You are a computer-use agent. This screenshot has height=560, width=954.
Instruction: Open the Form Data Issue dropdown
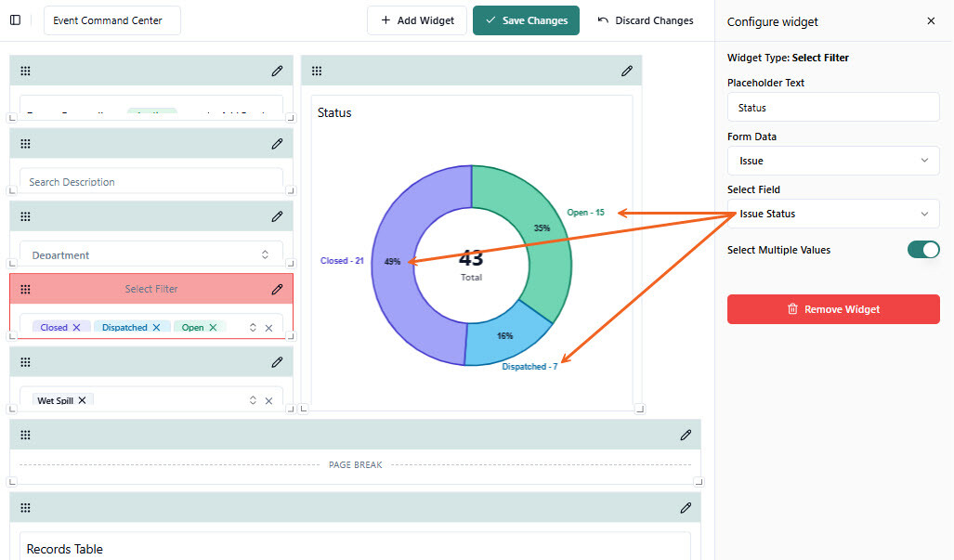(x=833, y=161)
